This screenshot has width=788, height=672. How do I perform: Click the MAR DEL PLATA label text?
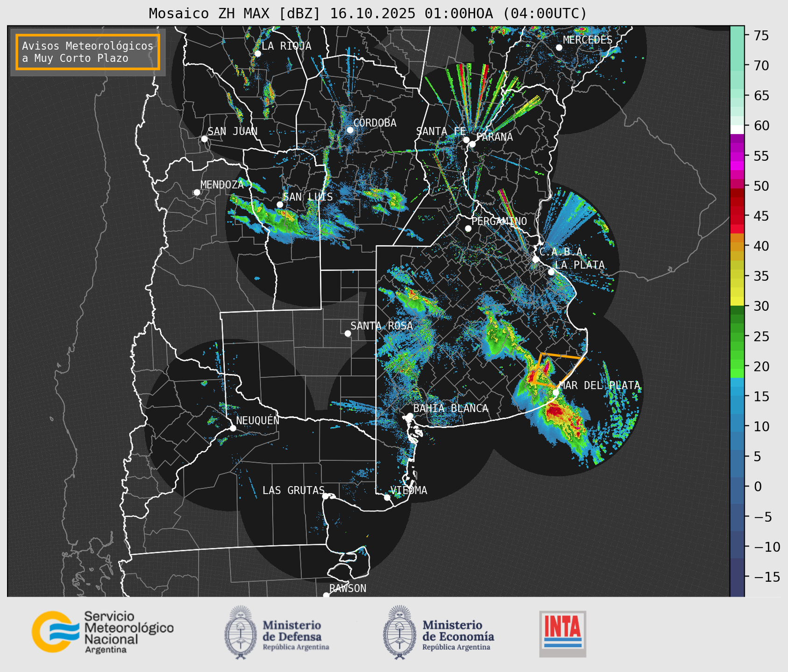pos(599,386)
